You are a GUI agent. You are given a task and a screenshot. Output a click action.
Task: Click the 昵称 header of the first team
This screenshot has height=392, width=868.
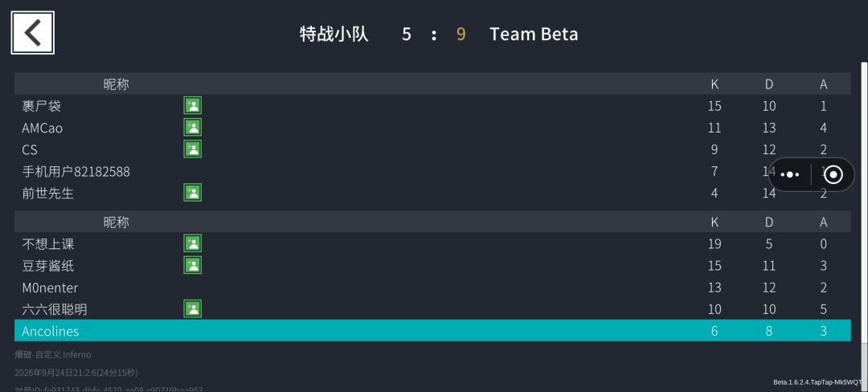117,84
